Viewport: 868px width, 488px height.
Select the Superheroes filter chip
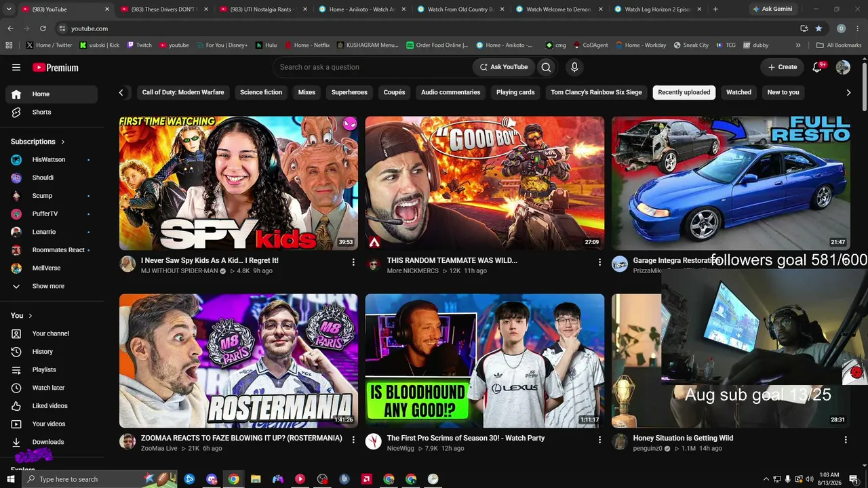coord(349,92)
